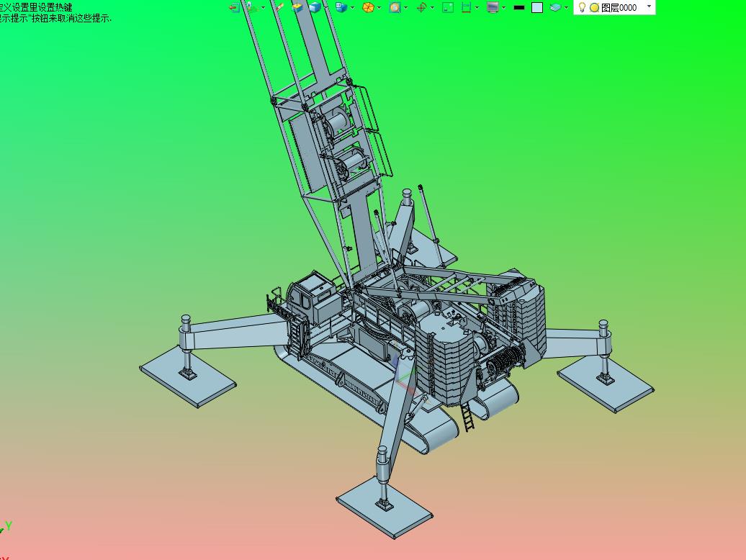This screenshot has width=746, height=560.
Task: Open the filter selection dropdown arrow
Action: point(263,8)
